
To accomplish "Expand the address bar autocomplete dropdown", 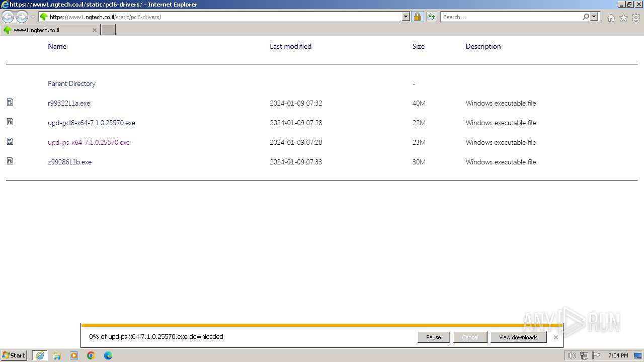I will pyautogui.click(x=406, y=17).
